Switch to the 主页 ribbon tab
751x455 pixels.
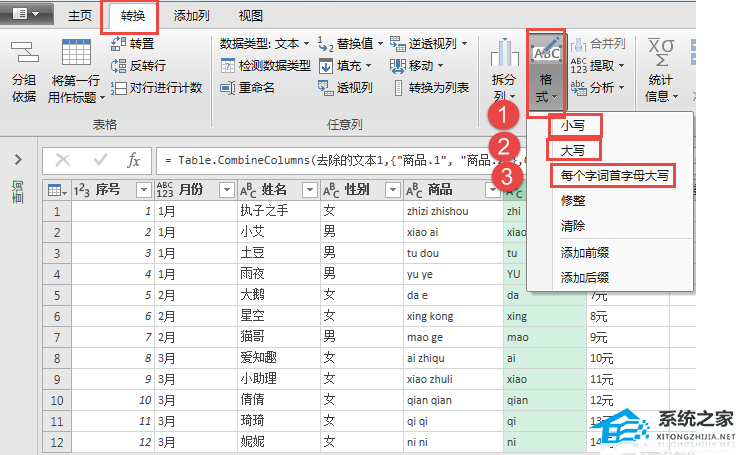point(80,16)
